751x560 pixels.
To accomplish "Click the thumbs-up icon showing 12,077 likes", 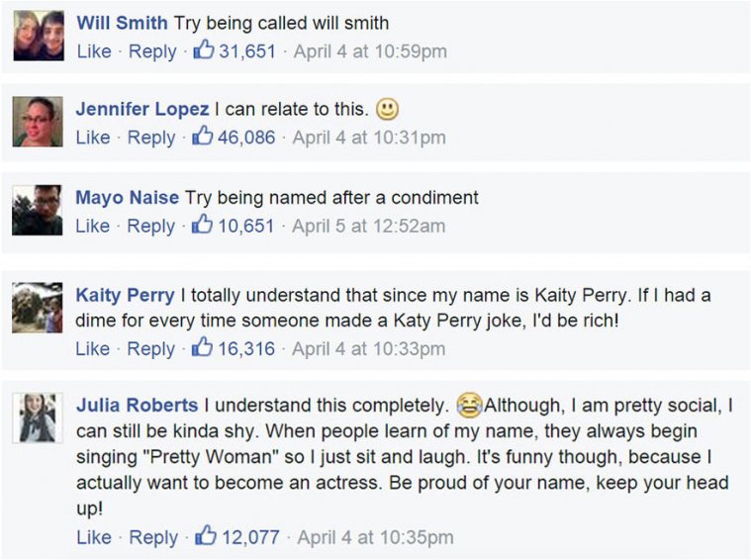I will pos(206,536).
